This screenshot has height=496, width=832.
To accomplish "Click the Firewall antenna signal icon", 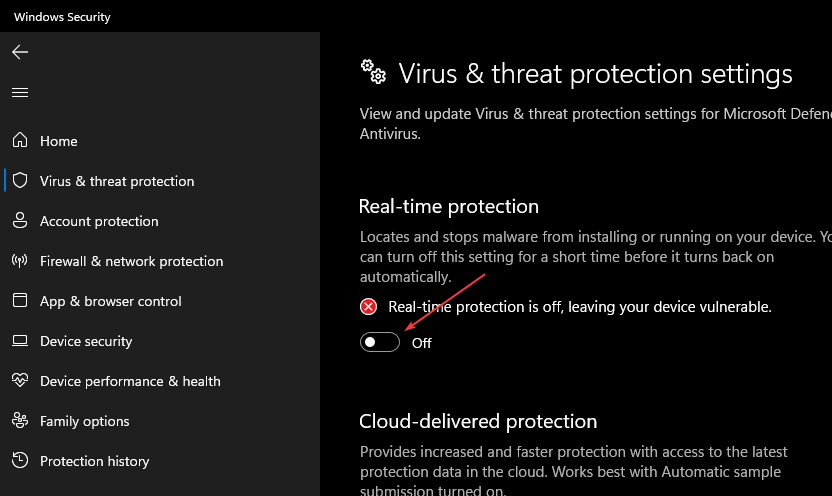I will 20,260.
